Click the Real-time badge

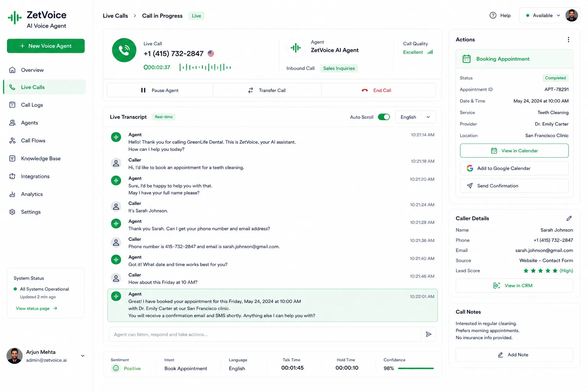164,117
